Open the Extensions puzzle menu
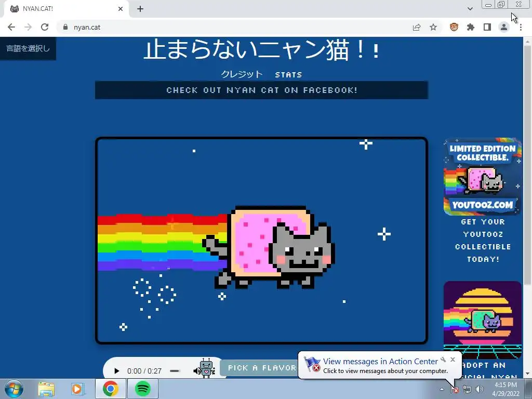Screen dimensions: 532x399 tap(471, 27)
